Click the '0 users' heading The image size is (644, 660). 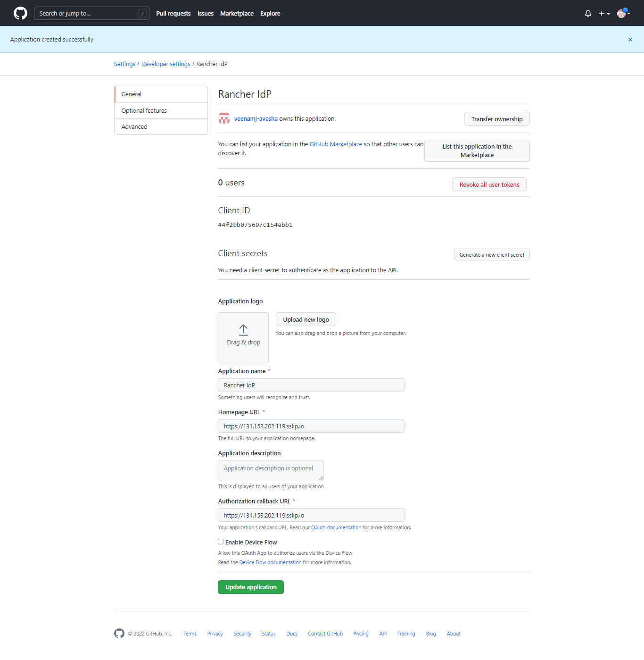tap(231, 183)
